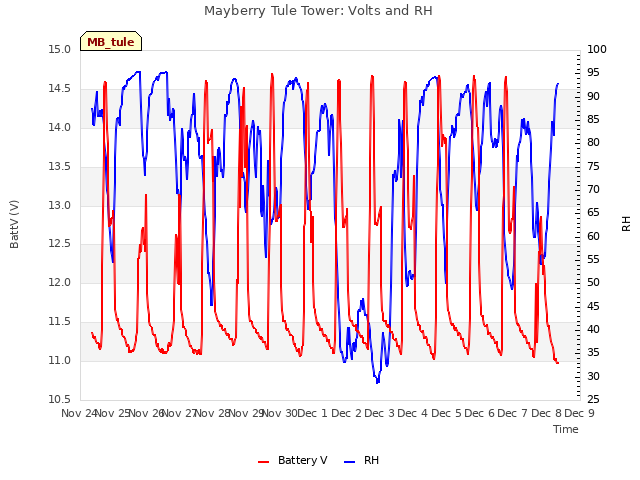Click the Dec 1 x-axis tick label
The image size is (640, 480).
pos(312,413)
